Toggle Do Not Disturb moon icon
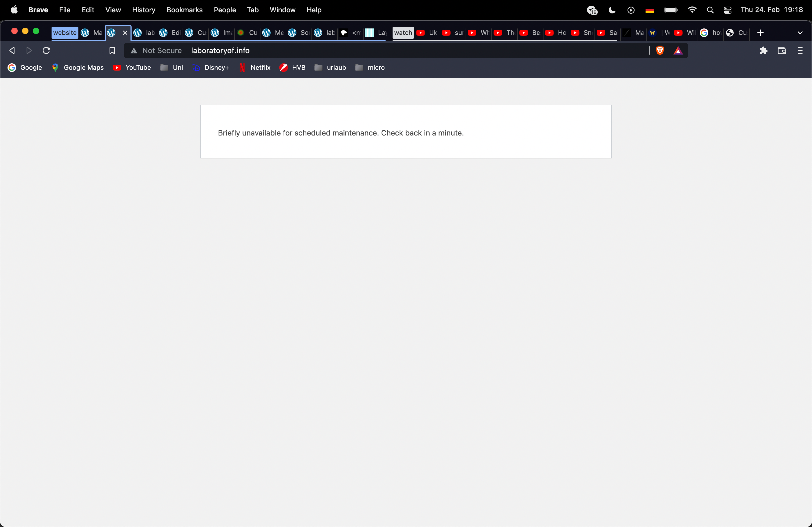The width and height of the screenshot is (812, 527). coord(612,10)
